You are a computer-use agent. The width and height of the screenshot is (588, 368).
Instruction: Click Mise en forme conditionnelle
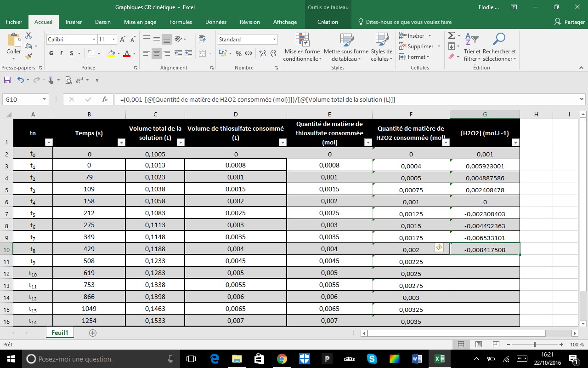302,47
